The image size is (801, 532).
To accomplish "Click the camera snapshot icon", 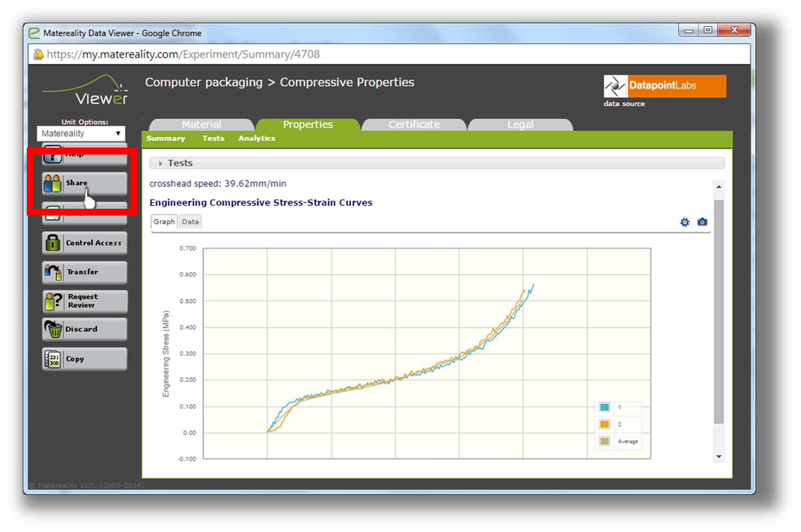I will pyautogui.click(x=702, y=222).
